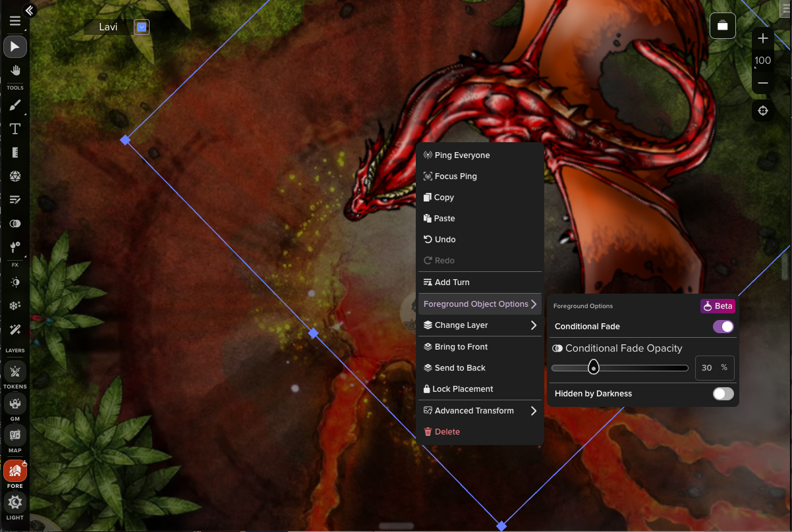Pick the Draw brush tool
Viewport: 792px width, 532px height.
14,105
